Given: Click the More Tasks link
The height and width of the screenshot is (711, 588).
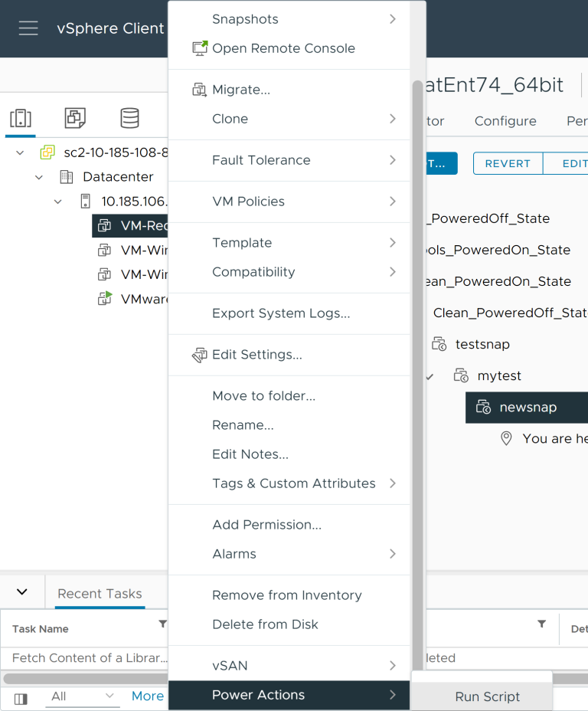Looking at the screenshot, I should [x=148, y=696].
